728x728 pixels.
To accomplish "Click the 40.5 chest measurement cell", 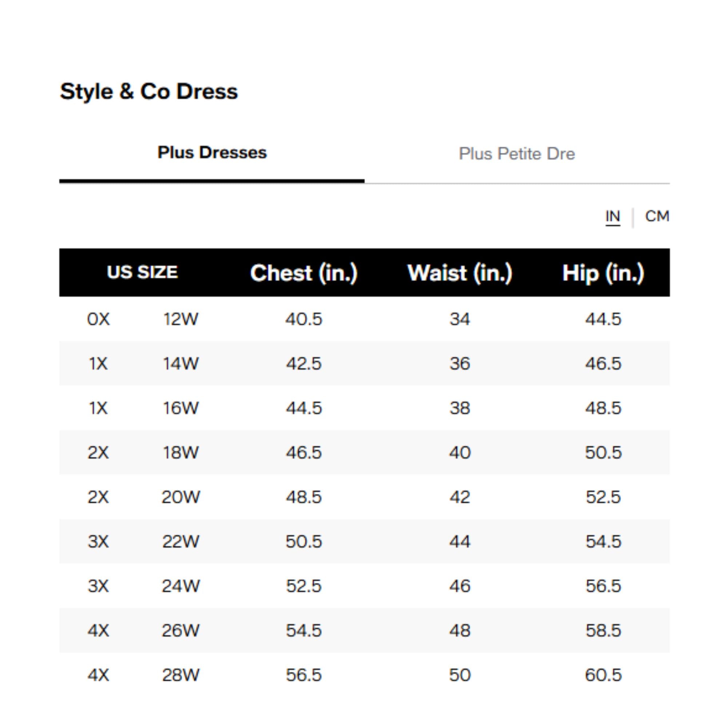I will pos(304,319).
